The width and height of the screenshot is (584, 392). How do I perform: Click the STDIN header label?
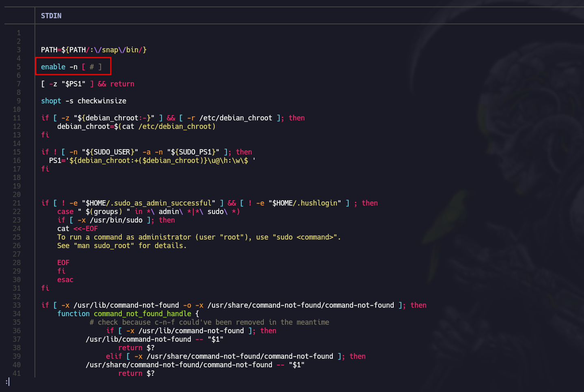(51, 16)
